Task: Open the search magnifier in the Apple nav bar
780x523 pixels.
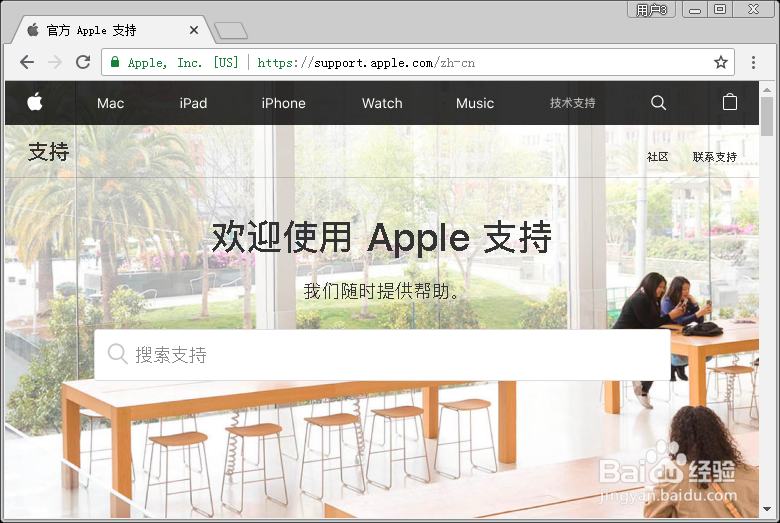Action: (658, 103)
